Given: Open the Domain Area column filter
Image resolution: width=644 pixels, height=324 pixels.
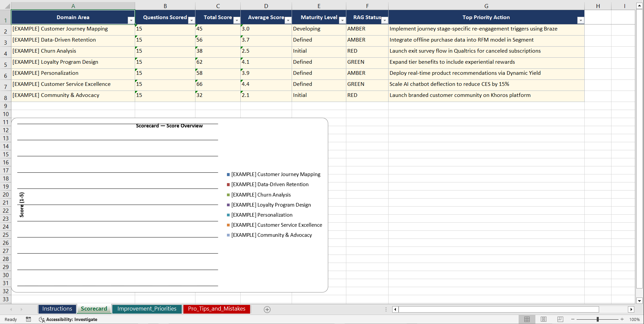Looking at the screenshot, I should [x=131, y=20].
